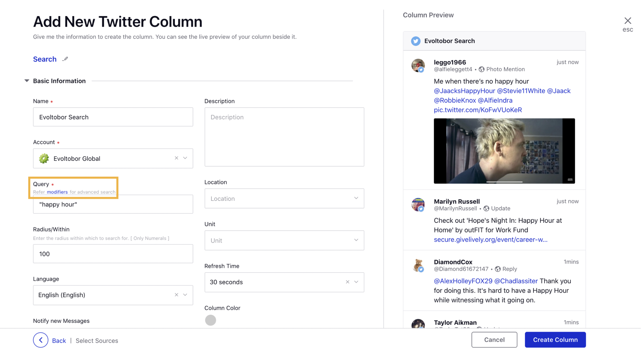Open the @JaacksHappyHour mention link
644x353 pixels.
(464, 91)
